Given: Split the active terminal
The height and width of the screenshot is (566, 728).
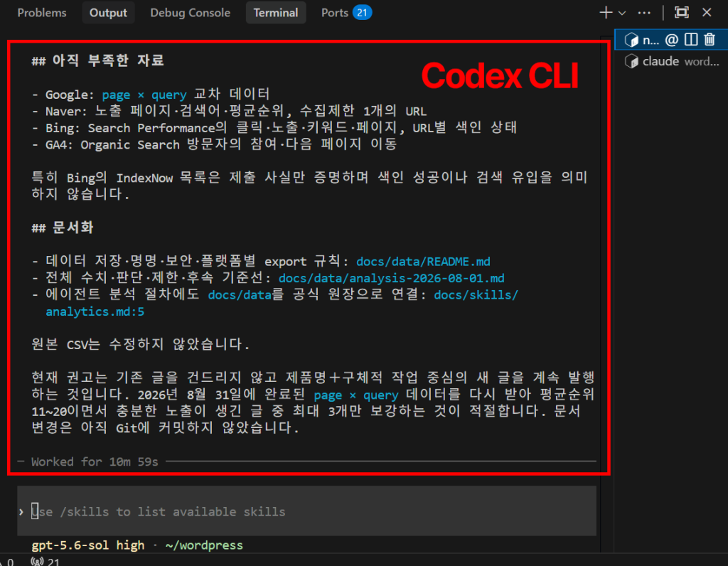Looking at the screenshot, I should point(691,40).
